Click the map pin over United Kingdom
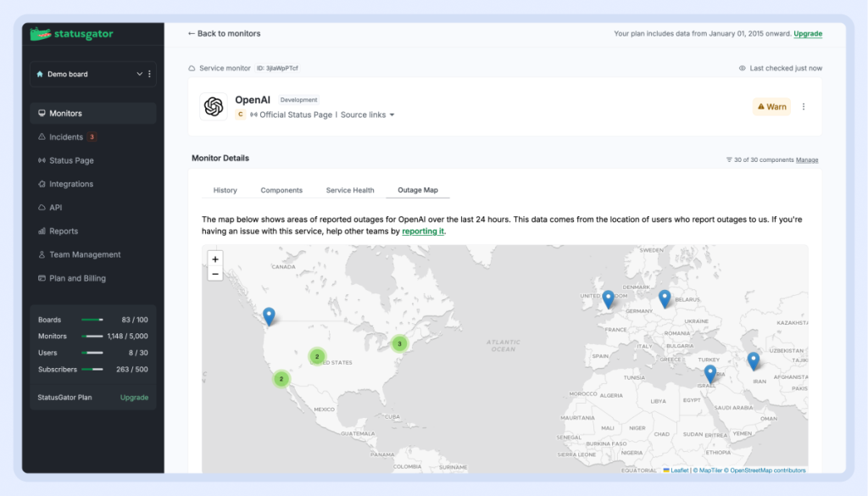 pos(608,298)
